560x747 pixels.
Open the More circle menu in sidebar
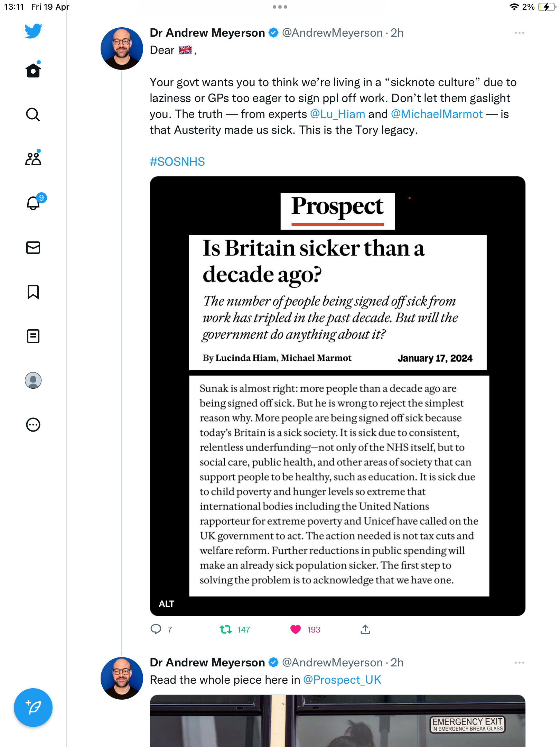point(33,425)
